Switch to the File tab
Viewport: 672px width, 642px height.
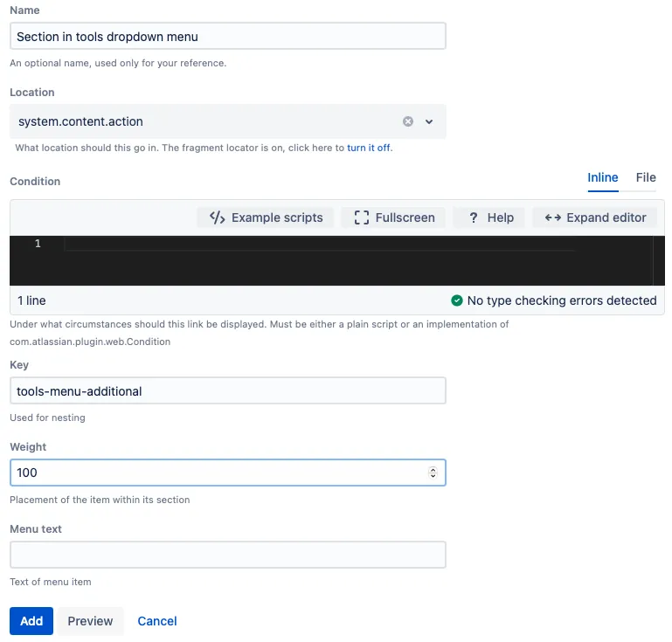coord(646,177)
